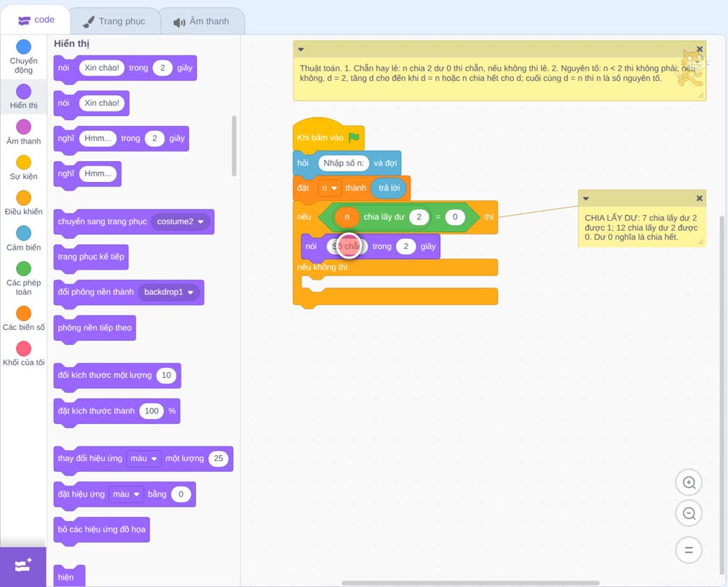728x587 pixels.
Task: Click the bỏ các hiệu ứng đồ họa block
Action: (x=102, y=530)
